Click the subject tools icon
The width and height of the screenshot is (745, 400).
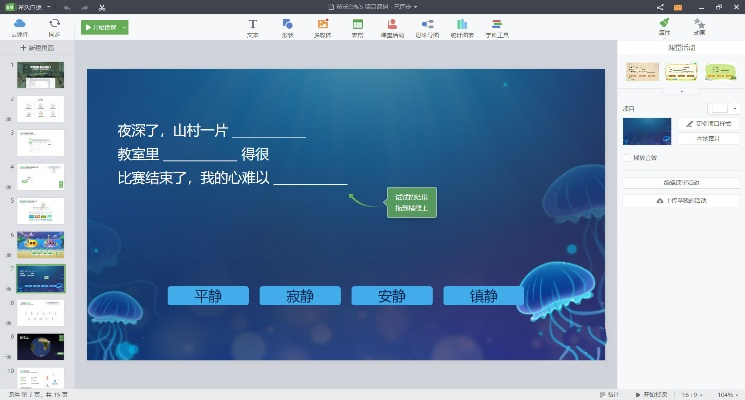point(497,26)
